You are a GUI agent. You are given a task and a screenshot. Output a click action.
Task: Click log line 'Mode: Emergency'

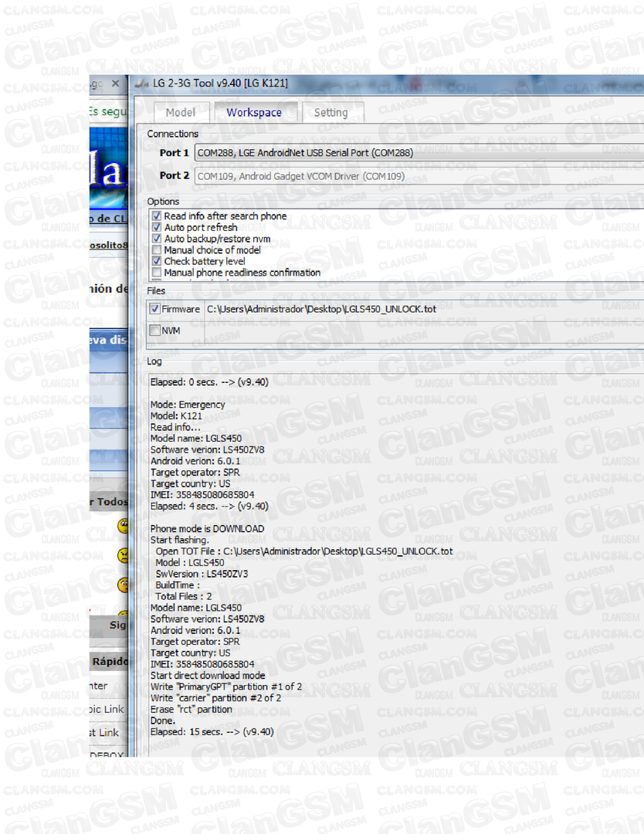(188, 404)
